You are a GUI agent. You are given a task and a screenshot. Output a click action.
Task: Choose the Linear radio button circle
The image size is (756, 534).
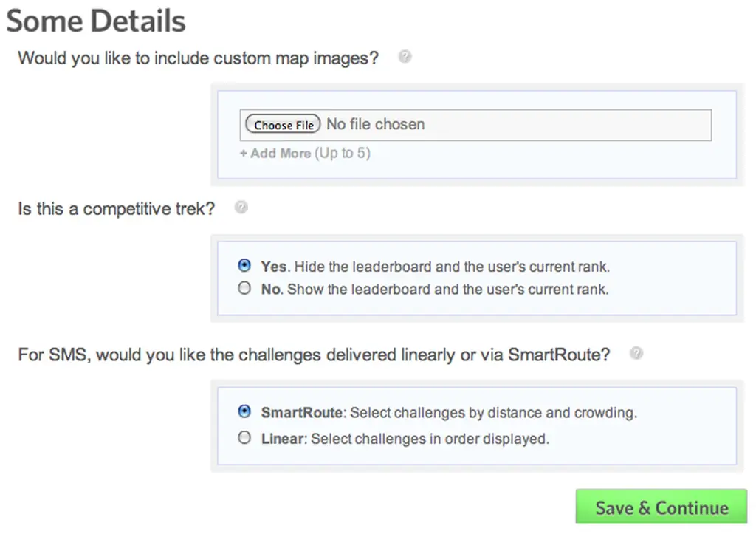(245, 438)
